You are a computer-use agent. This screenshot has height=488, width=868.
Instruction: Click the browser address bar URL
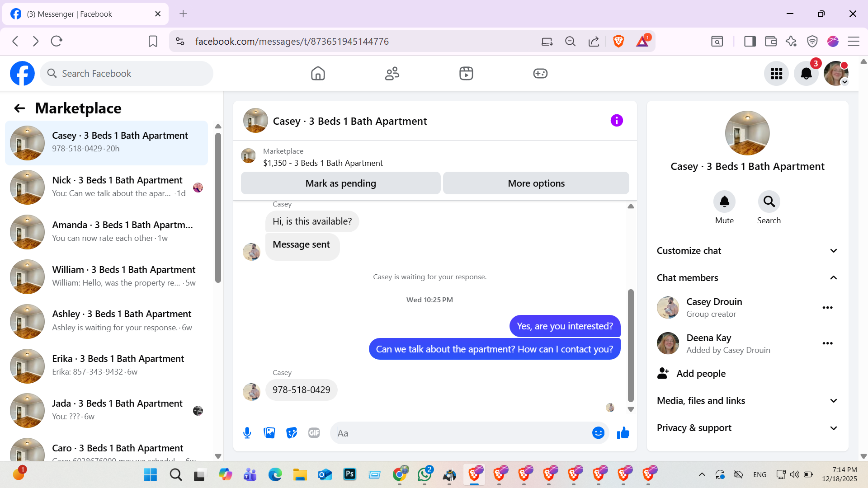click(292, 42)
